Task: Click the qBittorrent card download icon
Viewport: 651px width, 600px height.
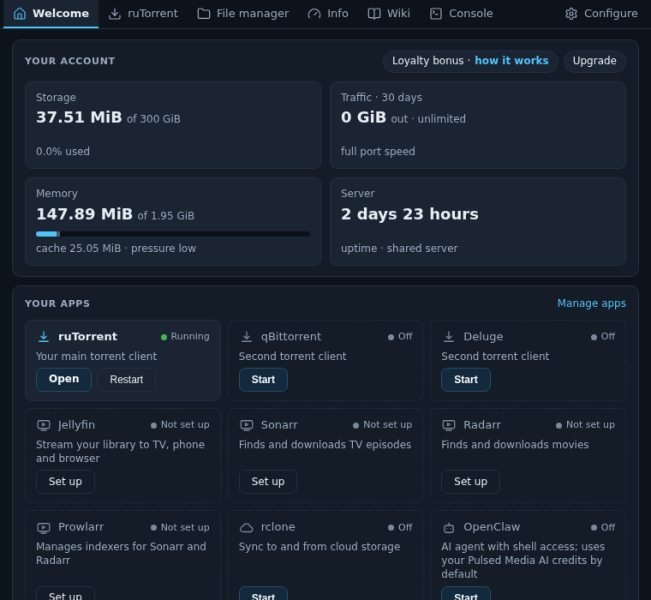Action: [247, 337]
